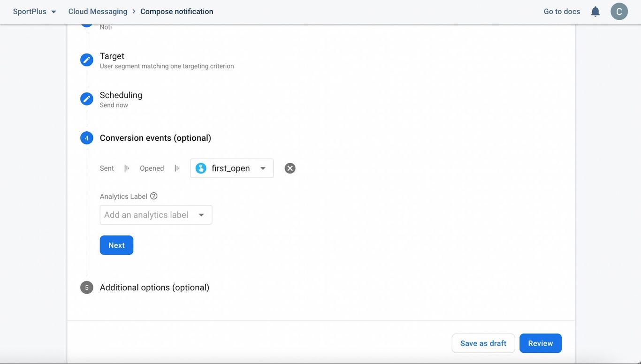This screenshot has width=641, height=364.
Task: Open the Analytics Label help icon
Action: [x=154, y=196]
